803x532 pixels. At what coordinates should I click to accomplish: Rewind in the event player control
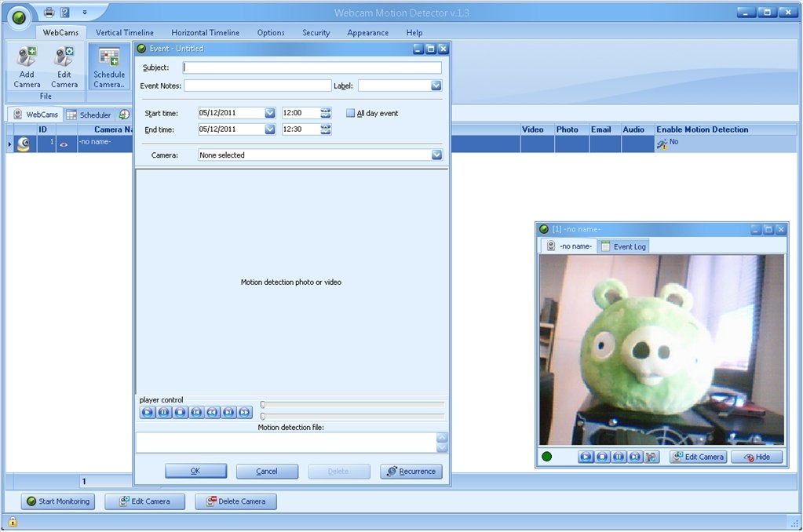point(213,412)
